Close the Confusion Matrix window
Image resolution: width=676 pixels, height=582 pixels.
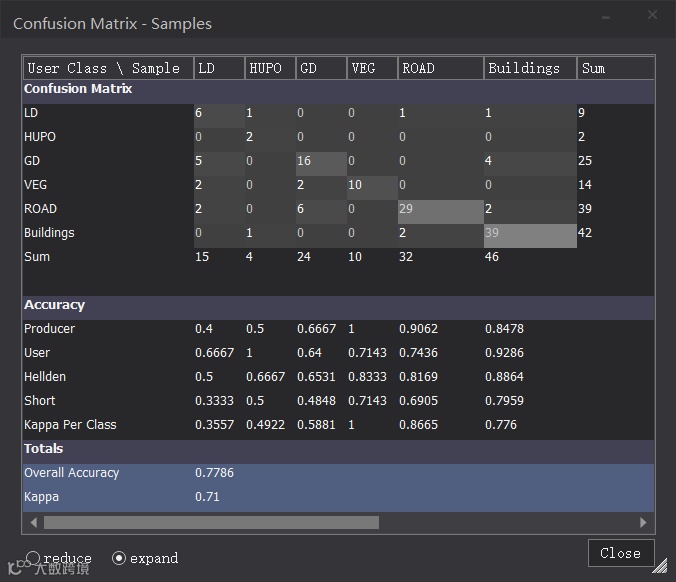click(652, 15)
